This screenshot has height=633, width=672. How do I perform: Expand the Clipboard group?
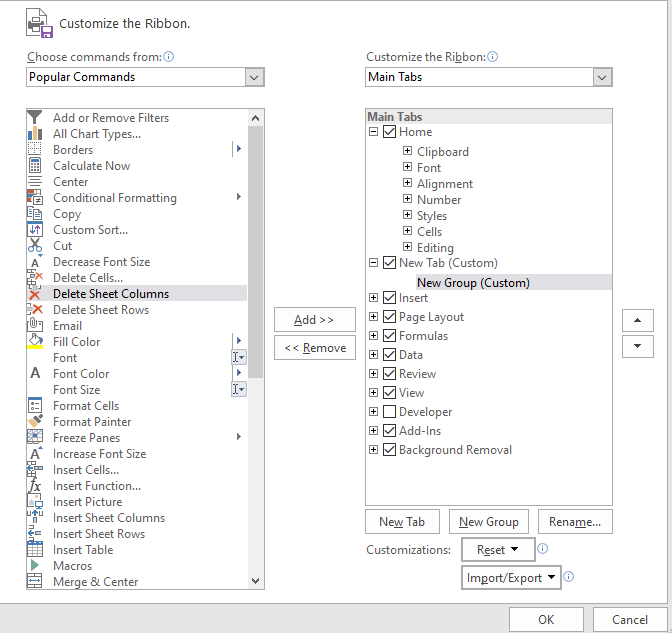tap(408, 151)
